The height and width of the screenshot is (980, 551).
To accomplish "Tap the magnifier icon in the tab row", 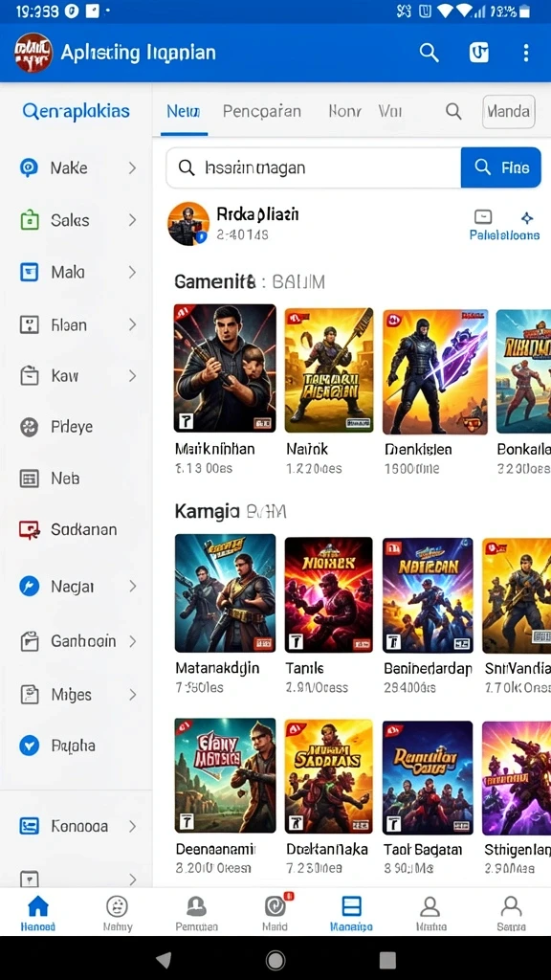I will click(453, 111).
